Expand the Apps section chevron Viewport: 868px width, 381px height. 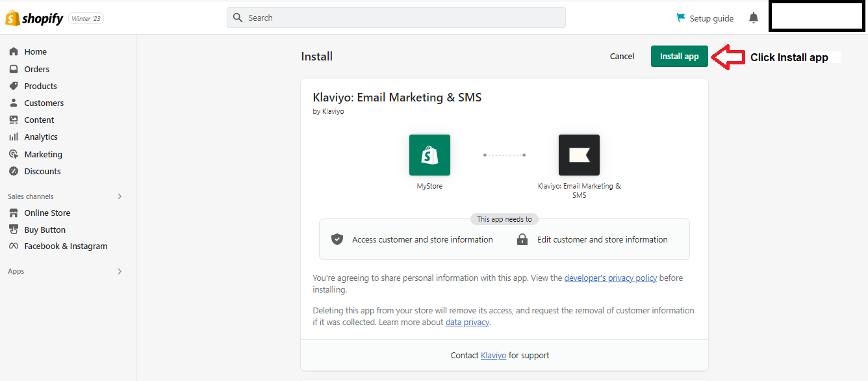(x=120, y=271)
